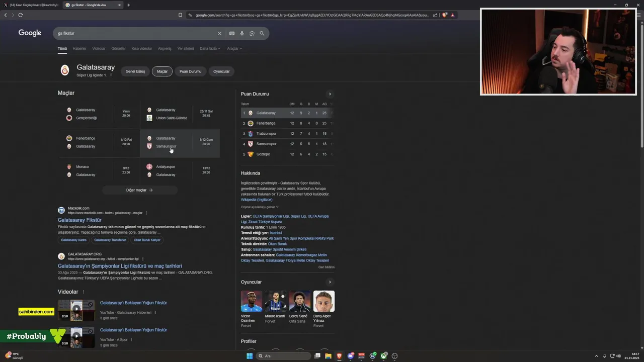The height and width of the screenshot is (362, 644).
Task: Open Windows Start menu
Action: (x=250, y=356)
